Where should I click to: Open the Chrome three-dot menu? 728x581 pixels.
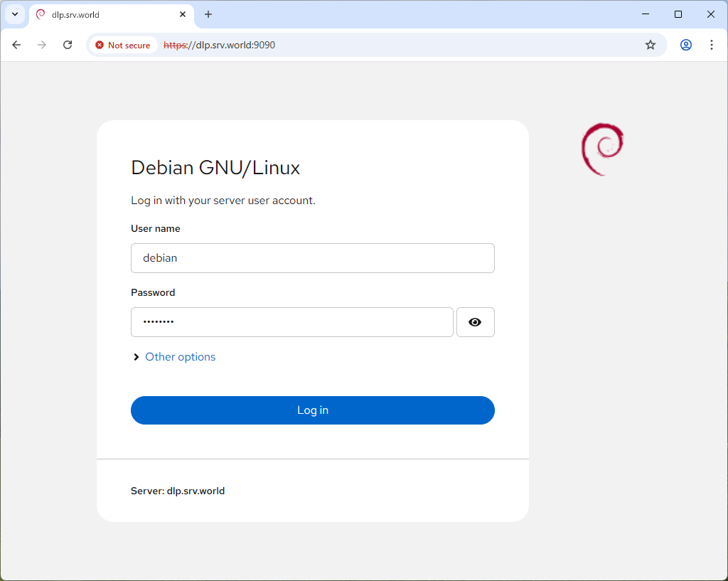(711, 45)
